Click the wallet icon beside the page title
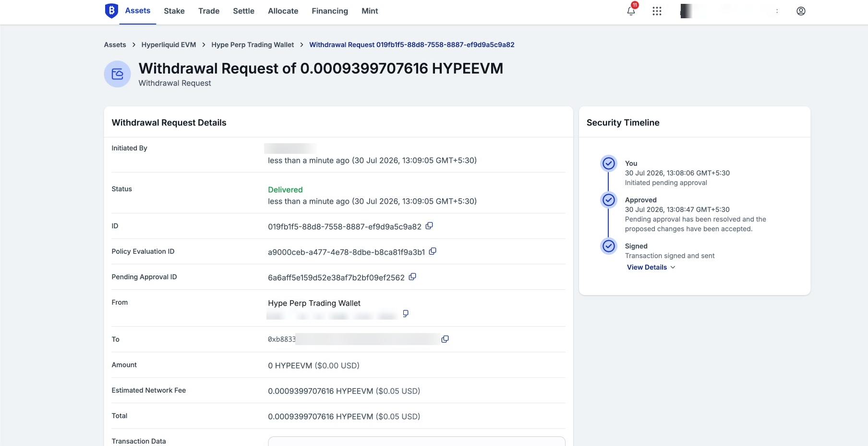 pyautogui.click(x=118, y=74)
